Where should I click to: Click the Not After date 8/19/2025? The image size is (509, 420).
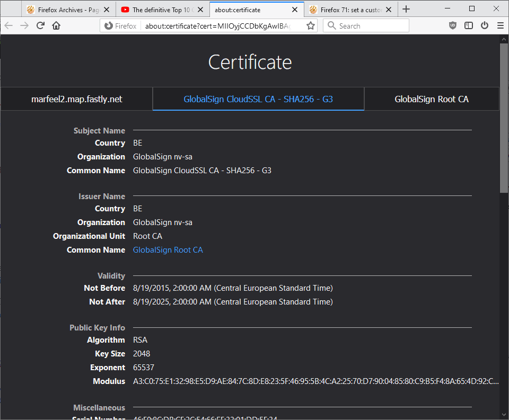click(x=233, y=302)
